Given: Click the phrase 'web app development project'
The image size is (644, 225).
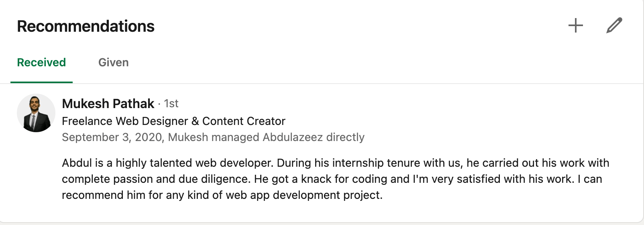Looking at the screenshot, I should pos(303,195).
